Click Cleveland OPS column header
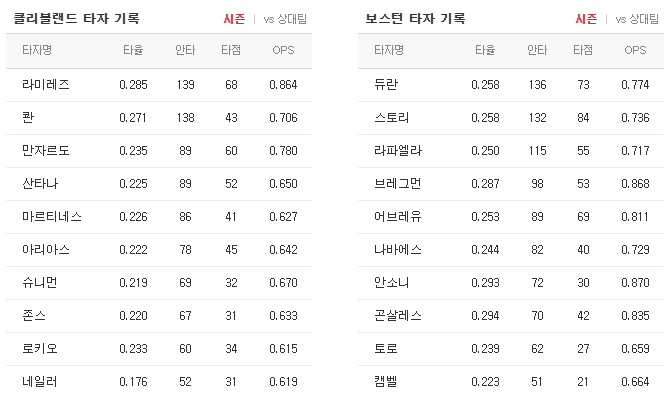The image size is (672, 401). pos(283,50)
